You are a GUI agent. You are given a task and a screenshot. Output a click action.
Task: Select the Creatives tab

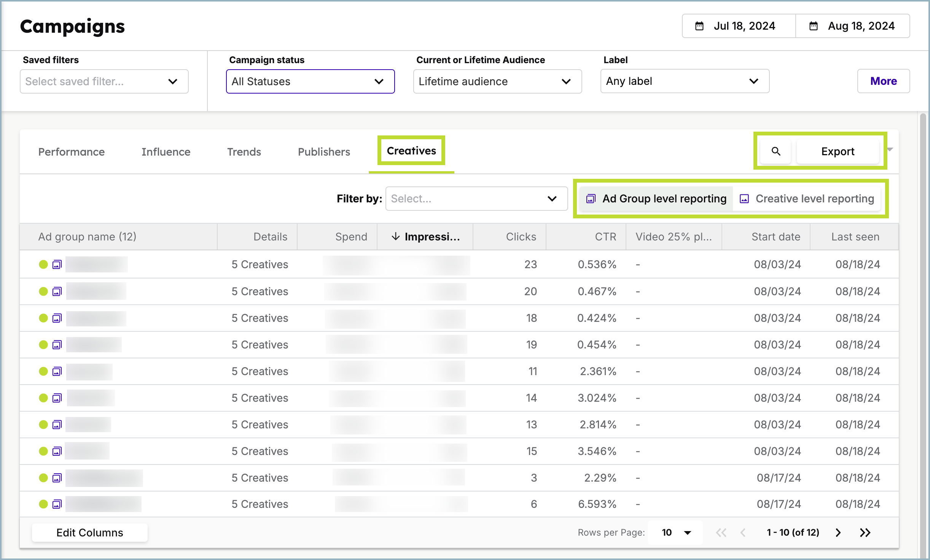(x=411, y=151)
